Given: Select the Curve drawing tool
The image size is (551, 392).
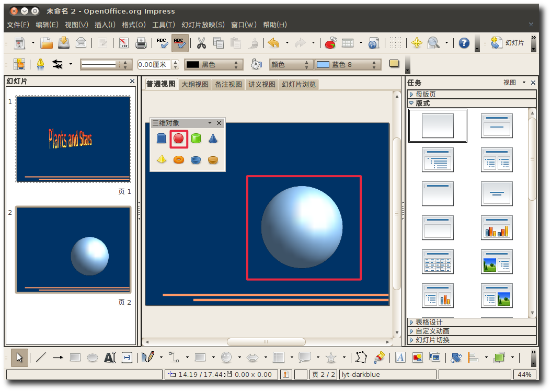Looking at the screenshot, I should click(x=148, y=357).
